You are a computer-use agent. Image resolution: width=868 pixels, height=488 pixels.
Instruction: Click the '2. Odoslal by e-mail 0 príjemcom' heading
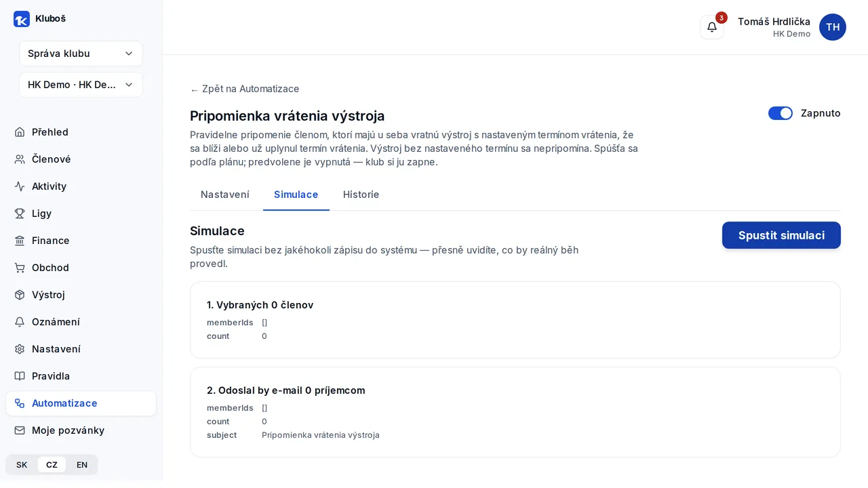pos(286,390)
